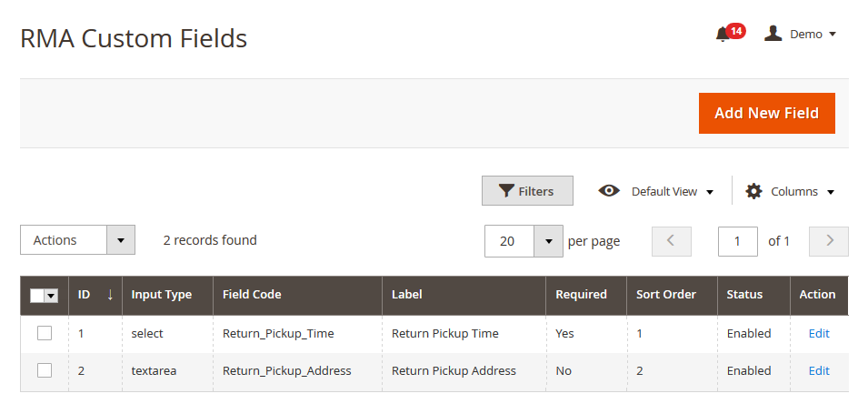The width and height of the screenshot is (868, 414).
Task: Click the Default View eye icon
Action: pyautogui.click(x=609, y=191)
